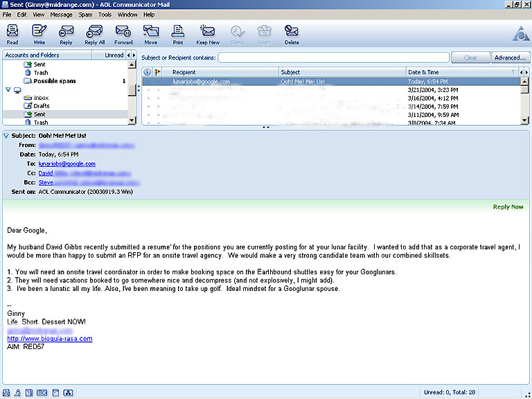Click the Move toolbar icon
This screenshot has width=532, height=399.
point(150,34)
